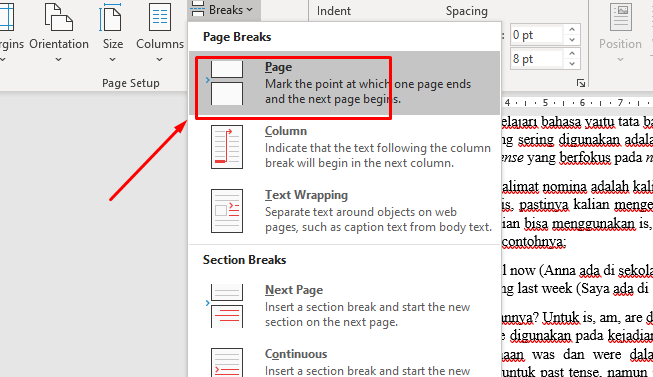Click the Margins icon in ribbon
This screenshot has height=377, width=653.
coord(7,17)
